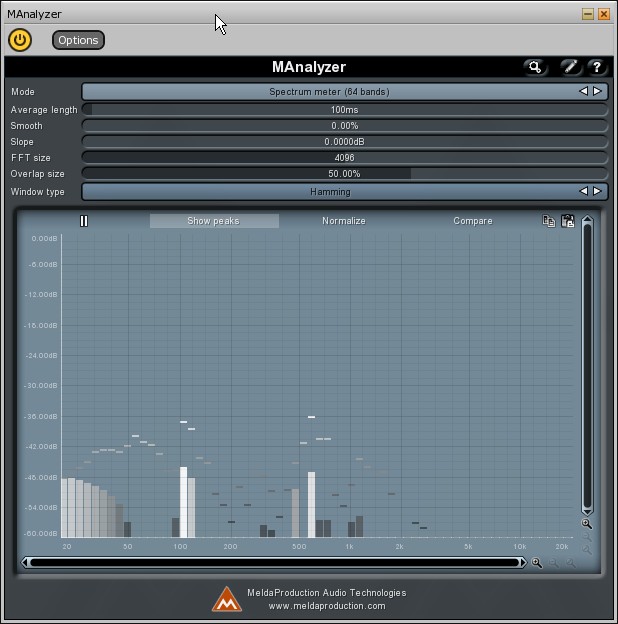Click the vertical zoom reset icon

[587, 550]
